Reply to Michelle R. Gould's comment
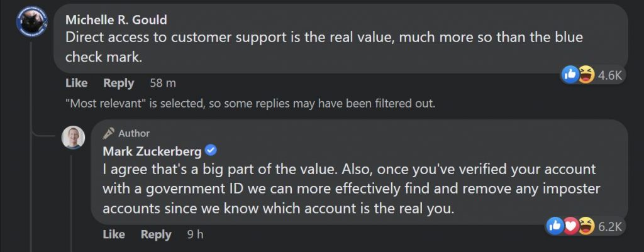 point(119,83)
